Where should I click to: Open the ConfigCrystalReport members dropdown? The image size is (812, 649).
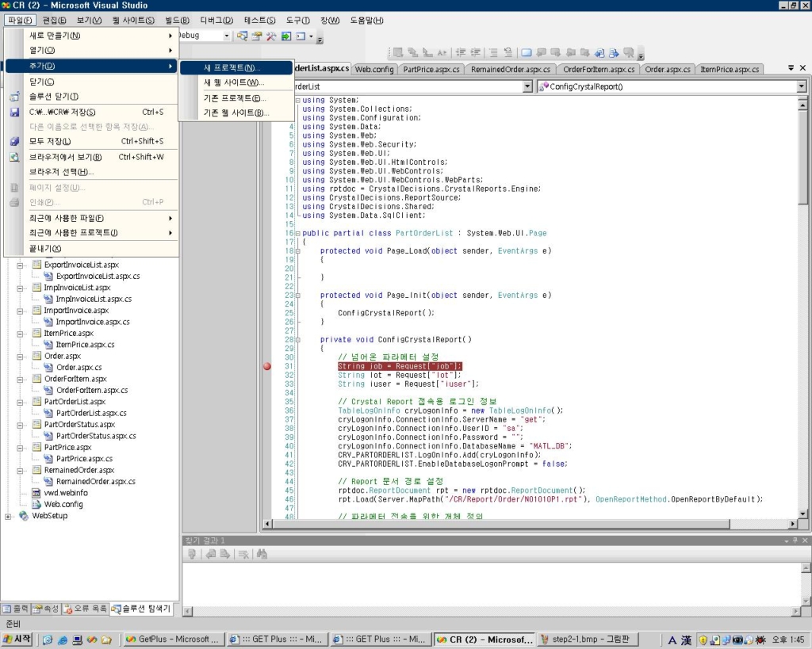802,86
